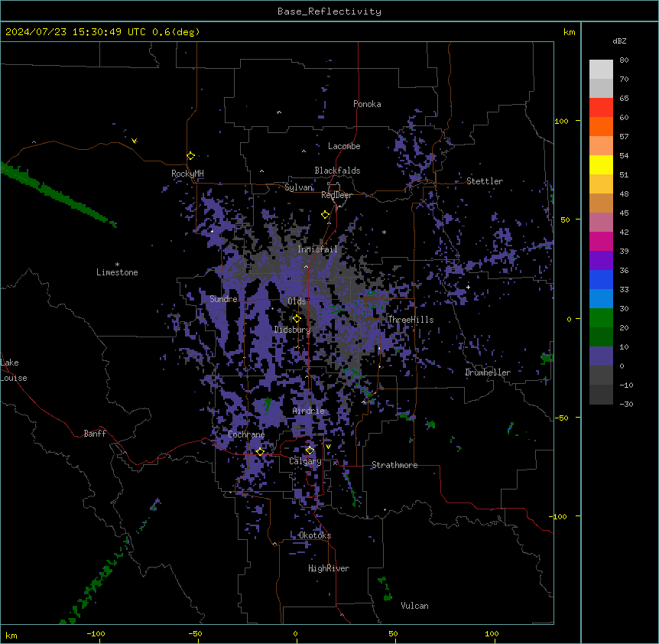
Task: Click the red 65 dBZ color swatch
Action: pos(601,108)
